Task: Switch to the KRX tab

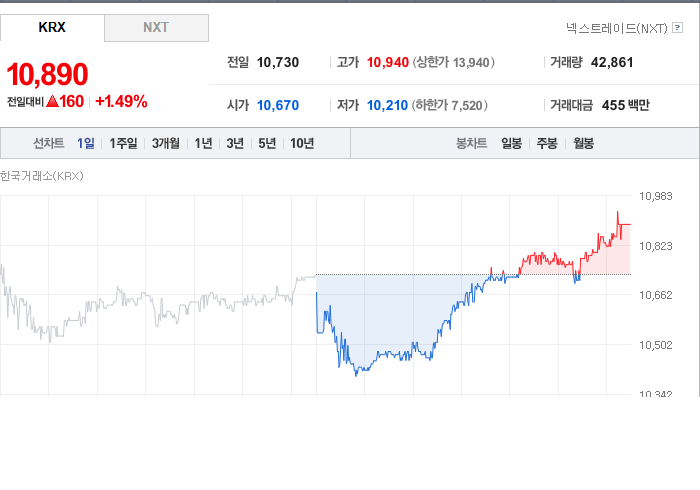Action: tap(52, 28)
